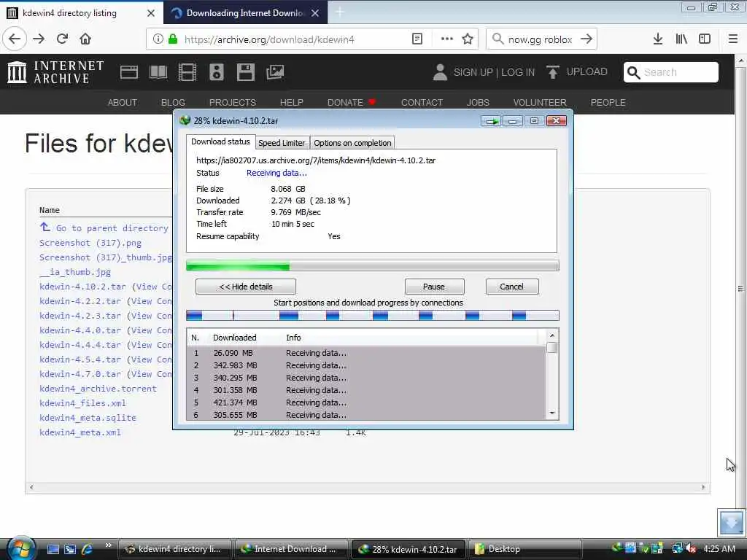Click the green download progress bar

(373, 266)
